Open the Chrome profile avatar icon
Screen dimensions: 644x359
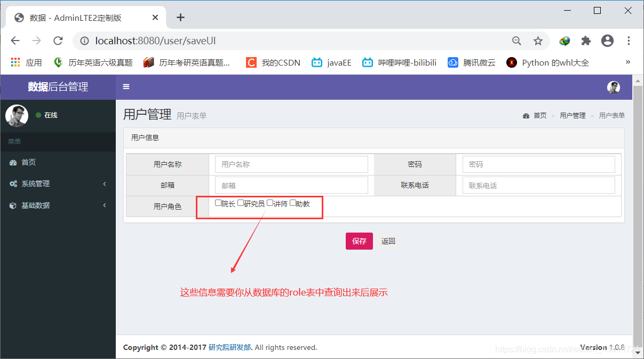[x=607, y=41]
